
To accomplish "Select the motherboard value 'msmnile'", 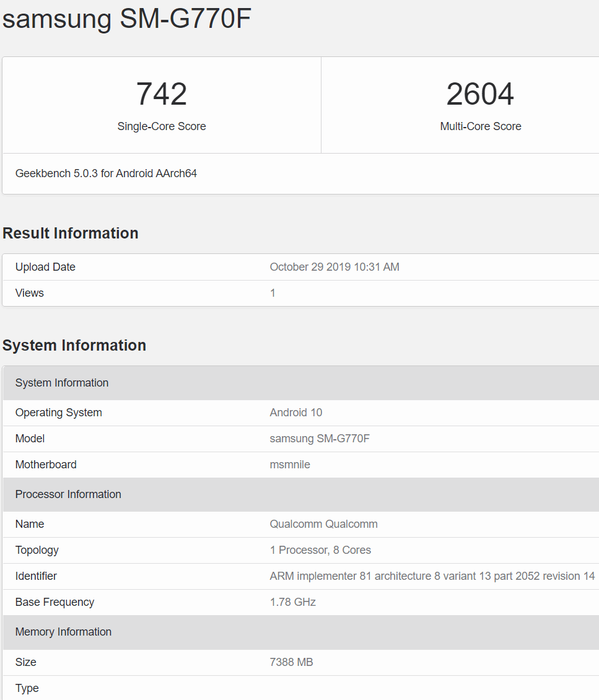I will point(290,464).
